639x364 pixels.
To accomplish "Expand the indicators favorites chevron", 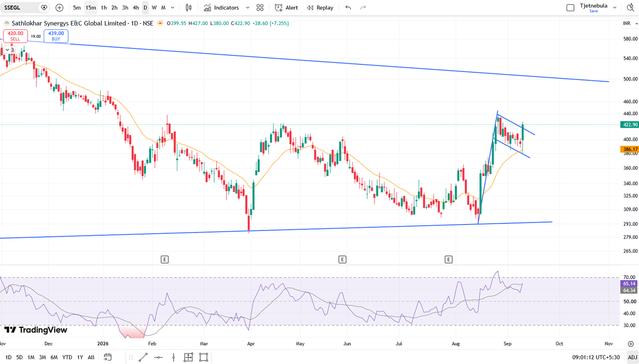I will (x=248, y=7).
